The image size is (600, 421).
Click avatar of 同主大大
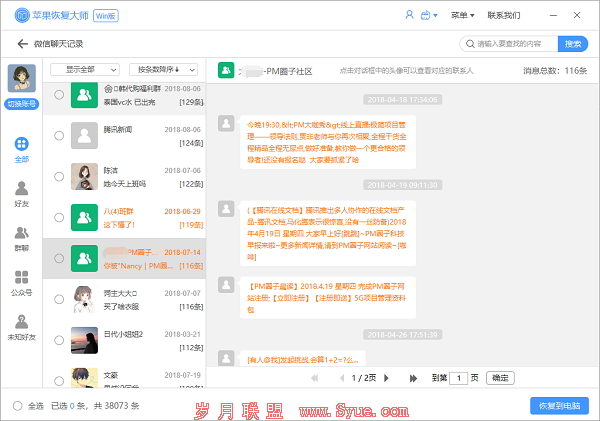[84, 299]
